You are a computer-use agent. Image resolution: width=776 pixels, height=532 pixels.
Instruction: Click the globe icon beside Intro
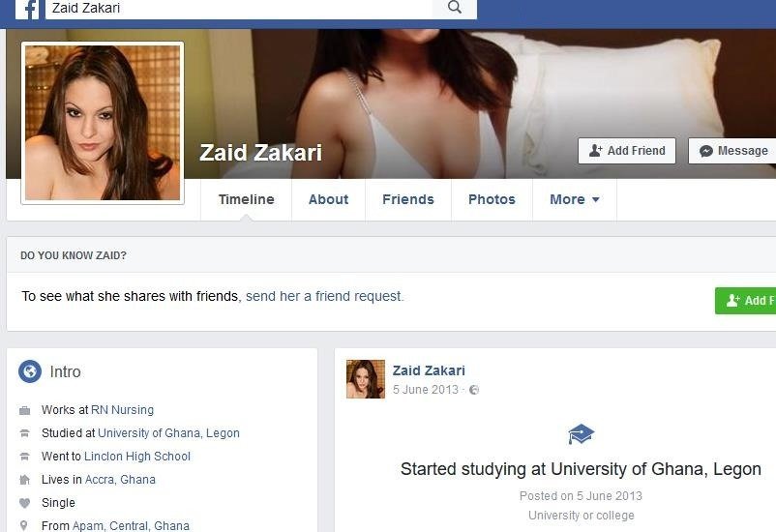[x=30, y=371]
